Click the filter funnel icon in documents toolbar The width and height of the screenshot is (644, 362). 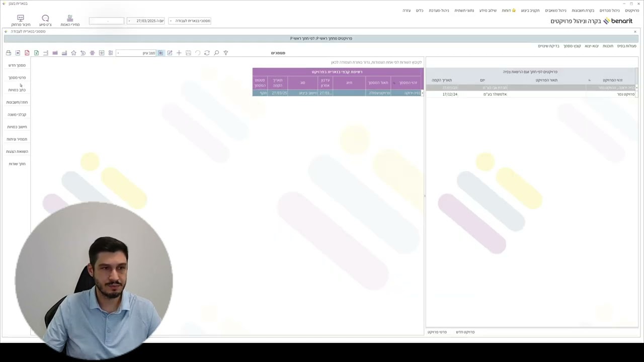226,53
